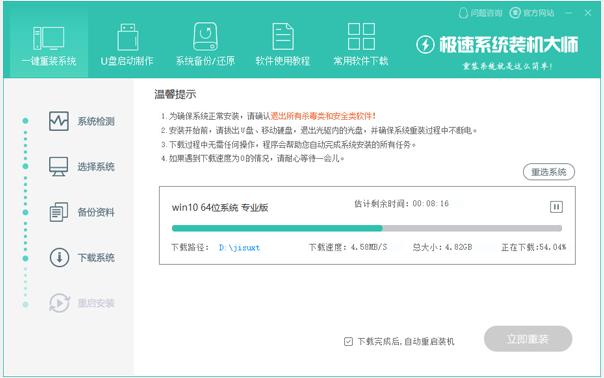Pause the win10 download

tap(556, 207)
